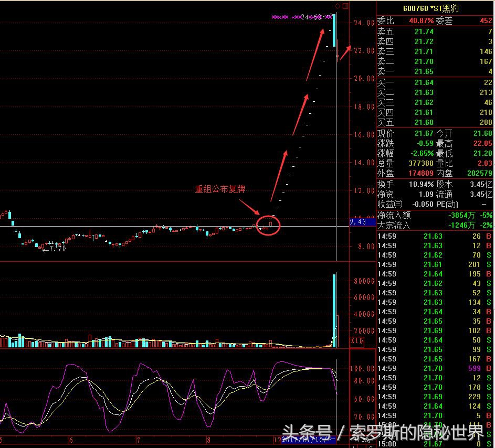
Task: Click month marker 7 on the time axis
Action: pos(138,440)
